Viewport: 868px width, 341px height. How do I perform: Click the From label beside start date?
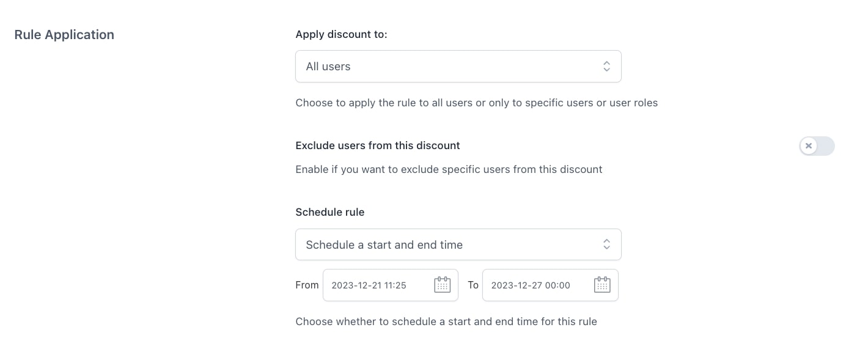click(x=307, y=285)
